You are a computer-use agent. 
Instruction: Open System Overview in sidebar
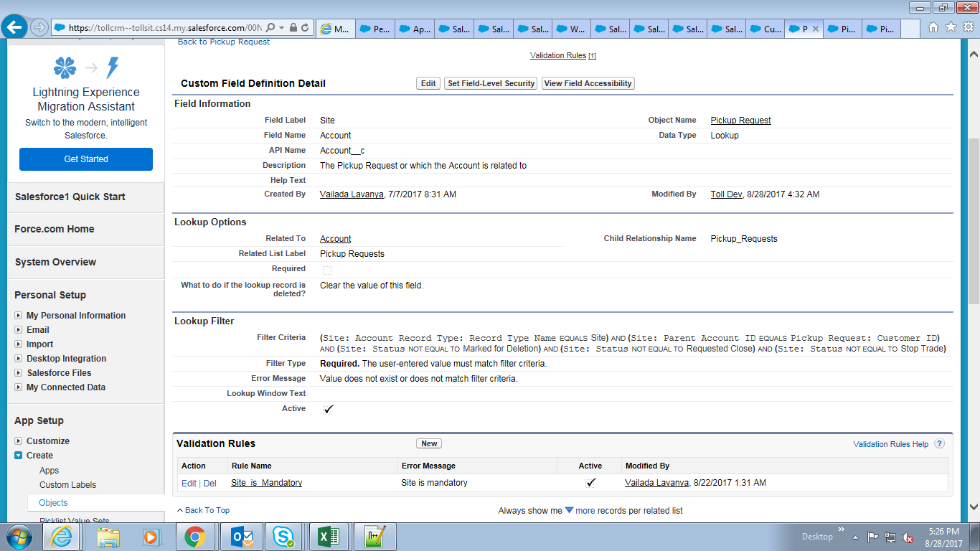point(55,262)
